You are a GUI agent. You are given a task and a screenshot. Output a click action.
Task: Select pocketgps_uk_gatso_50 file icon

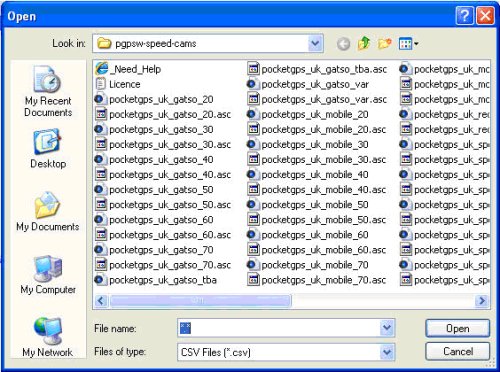click(x=100, y=189)
